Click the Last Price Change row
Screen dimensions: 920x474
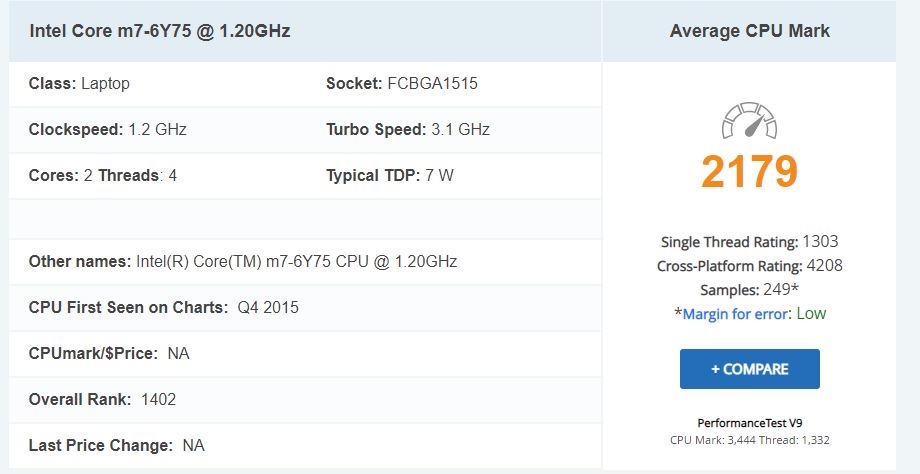116,445
